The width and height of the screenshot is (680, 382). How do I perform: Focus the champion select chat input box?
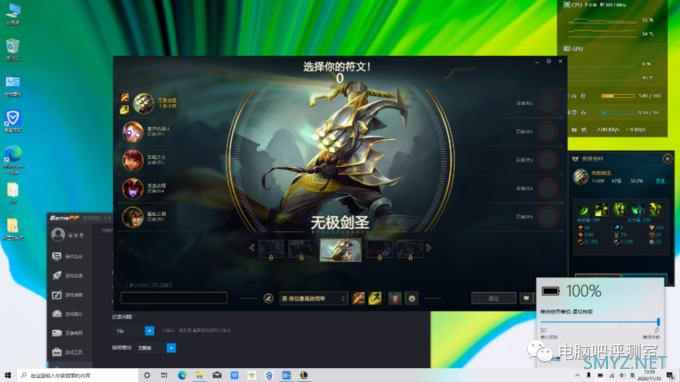(x=174, y=298)
